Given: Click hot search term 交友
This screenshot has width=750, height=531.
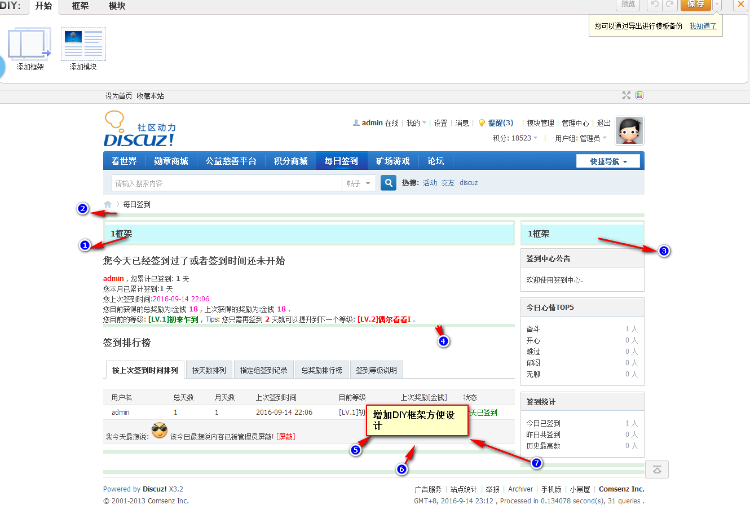Looking at the screenshot, I should [448, 183].
